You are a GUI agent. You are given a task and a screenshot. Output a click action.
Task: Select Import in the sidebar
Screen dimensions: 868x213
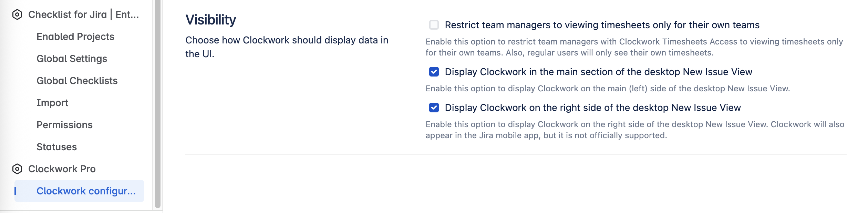click(x=52, y=103)
